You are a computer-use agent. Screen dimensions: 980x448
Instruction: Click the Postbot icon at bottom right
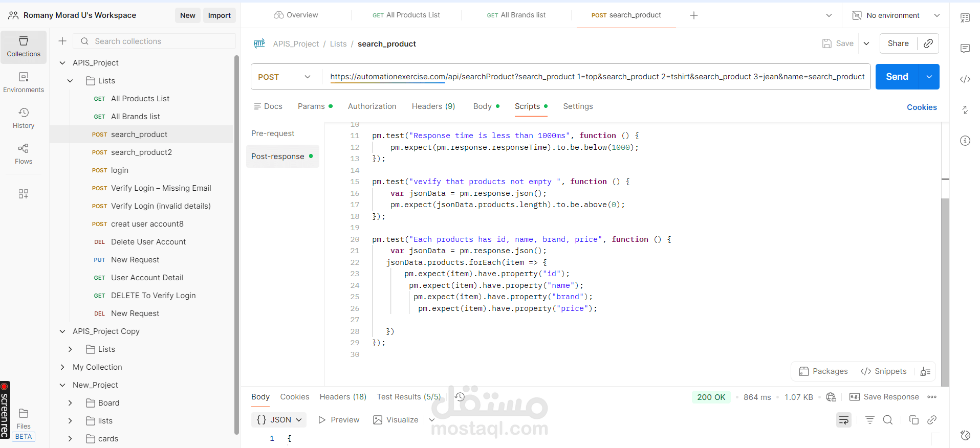click(965, 435)
